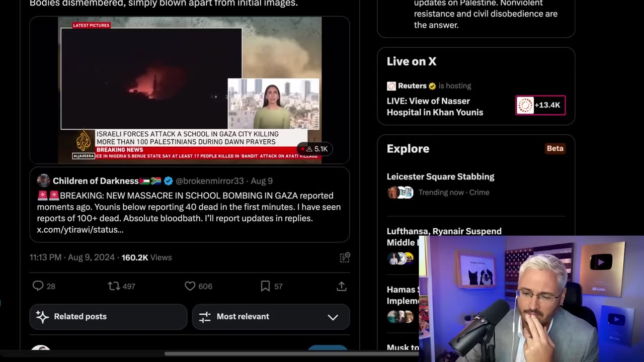This screenshot has height=362, width=644.
Task: Click the 28 replies count
Action: pos(51,286)
